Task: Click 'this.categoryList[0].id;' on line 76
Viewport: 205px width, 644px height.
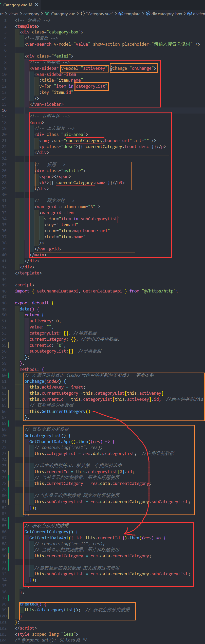Action: click(105, 472)
